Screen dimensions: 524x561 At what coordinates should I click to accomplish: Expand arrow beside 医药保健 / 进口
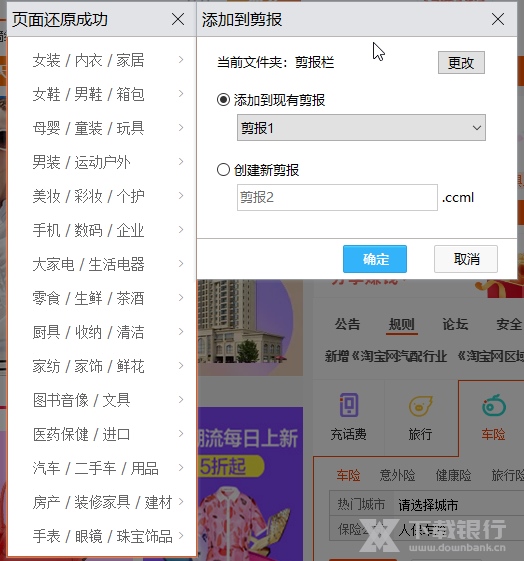[x=181, y=433]
